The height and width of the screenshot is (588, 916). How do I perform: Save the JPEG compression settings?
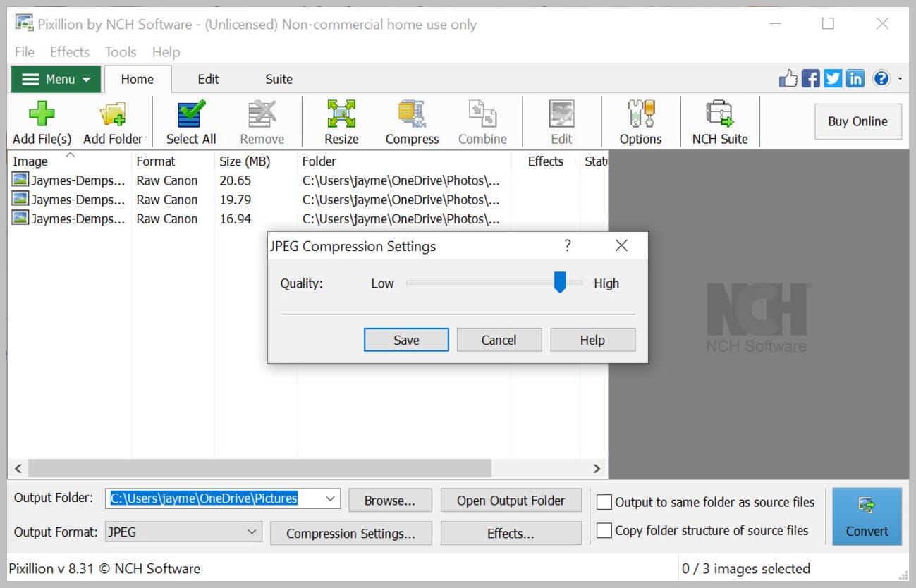(405, 339)
